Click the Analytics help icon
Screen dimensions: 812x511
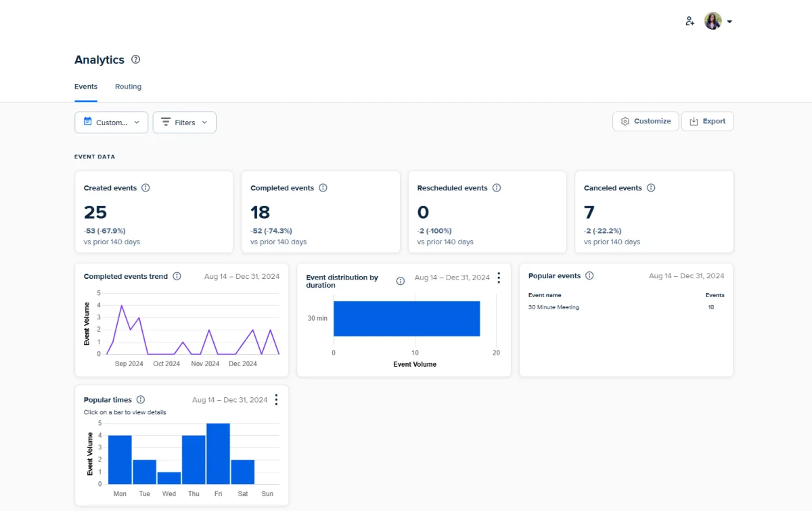(135, 60)
